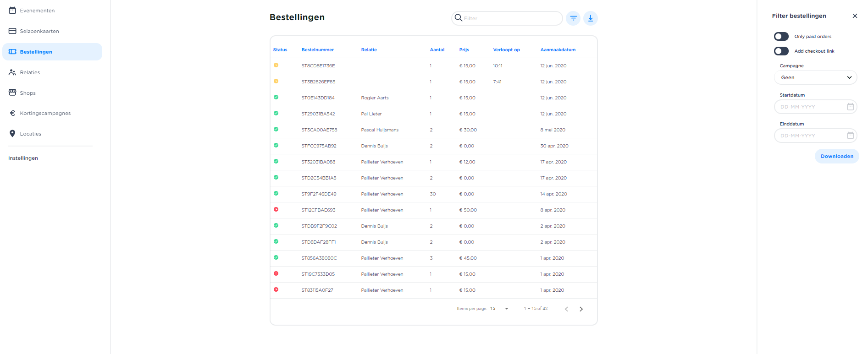Screen dimensions: 868x354
Task: Open the Campagne dropdown
Action: click(x=815, y=77)
